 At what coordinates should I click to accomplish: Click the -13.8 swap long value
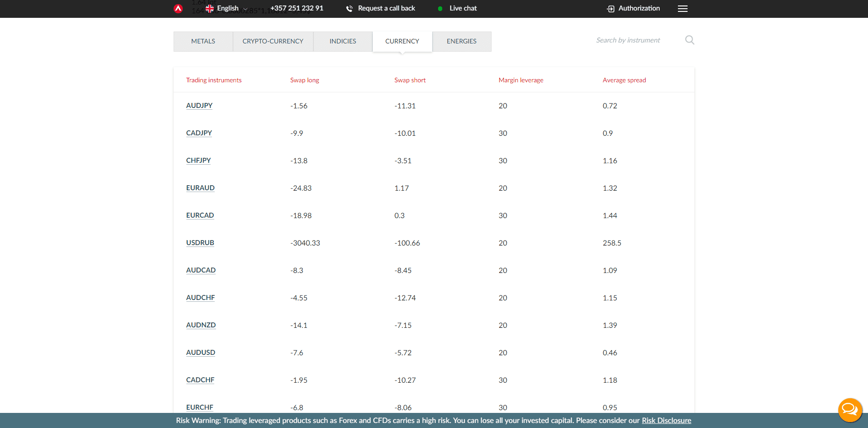[299, 161]
